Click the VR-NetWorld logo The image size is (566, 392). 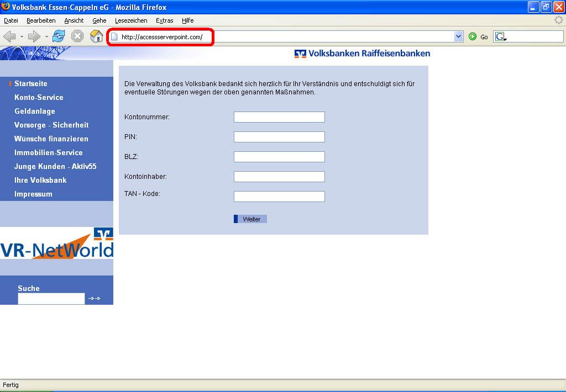(x=57, y=243)
